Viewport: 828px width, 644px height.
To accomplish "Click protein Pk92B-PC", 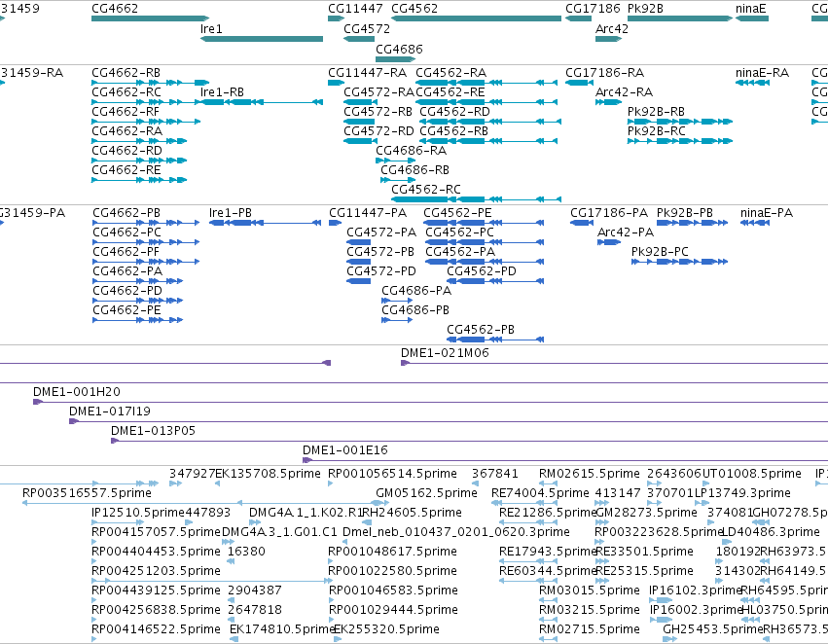I will click(660, 252).
